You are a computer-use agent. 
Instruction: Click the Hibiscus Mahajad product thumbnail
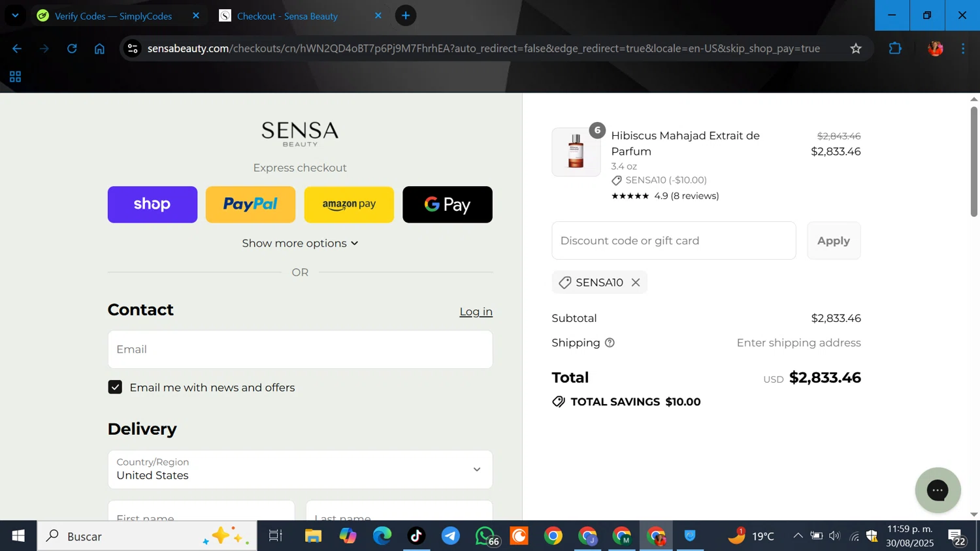[576, 152]
